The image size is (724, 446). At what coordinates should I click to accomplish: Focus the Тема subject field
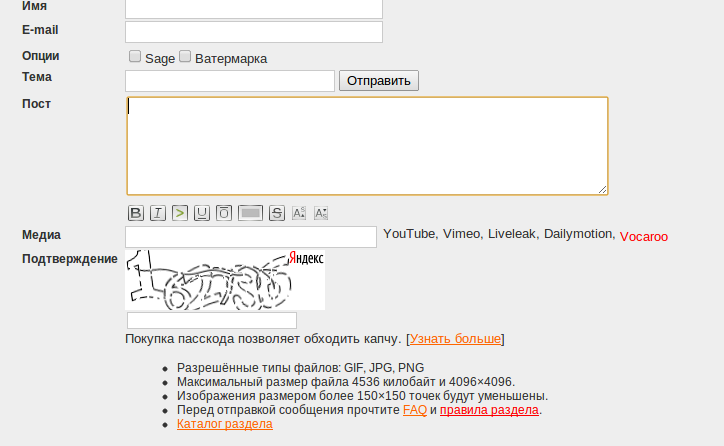(x=230, y=81)
